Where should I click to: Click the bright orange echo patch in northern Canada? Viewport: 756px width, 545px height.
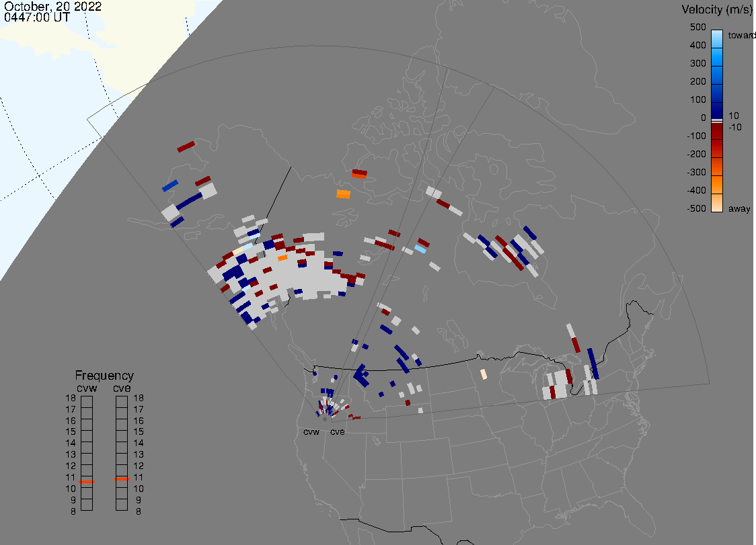343,194
